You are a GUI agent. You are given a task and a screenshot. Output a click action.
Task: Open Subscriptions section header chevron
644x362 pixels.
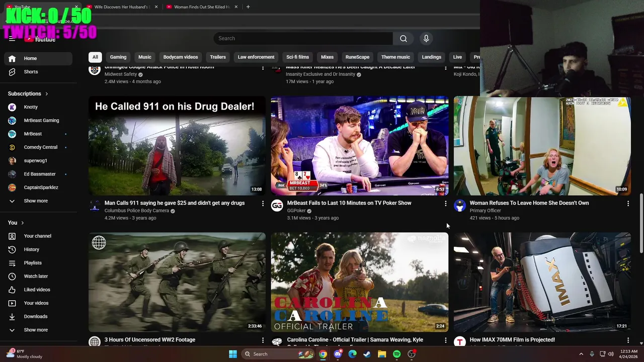point(47,94)
